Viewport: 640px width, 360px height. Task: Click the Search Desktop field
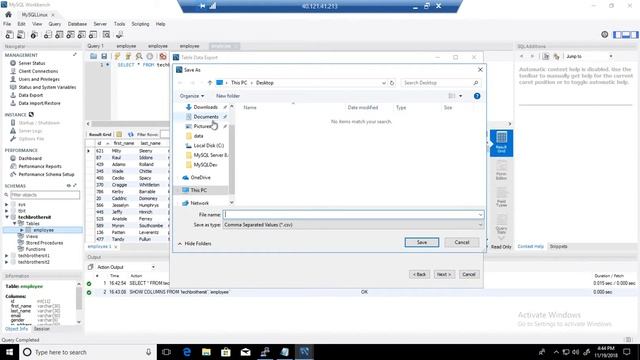click(x=440, y=83)
